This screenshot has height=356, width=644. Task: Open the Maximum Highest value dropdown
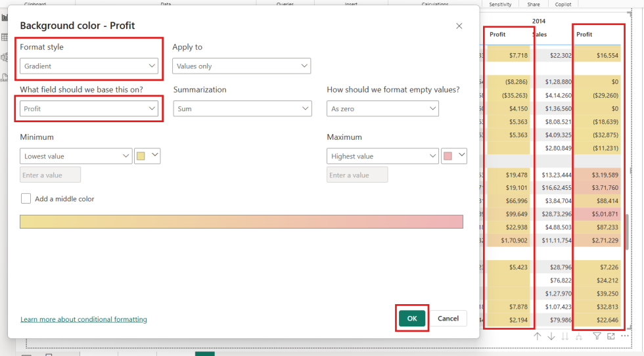pos(382,156)
